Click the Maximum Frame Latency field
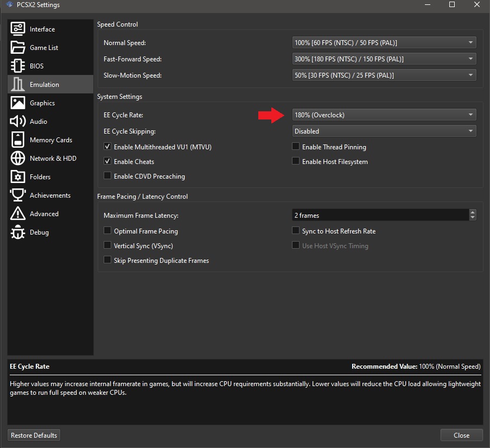Screen dimensions: 490x448 point(380,215)
